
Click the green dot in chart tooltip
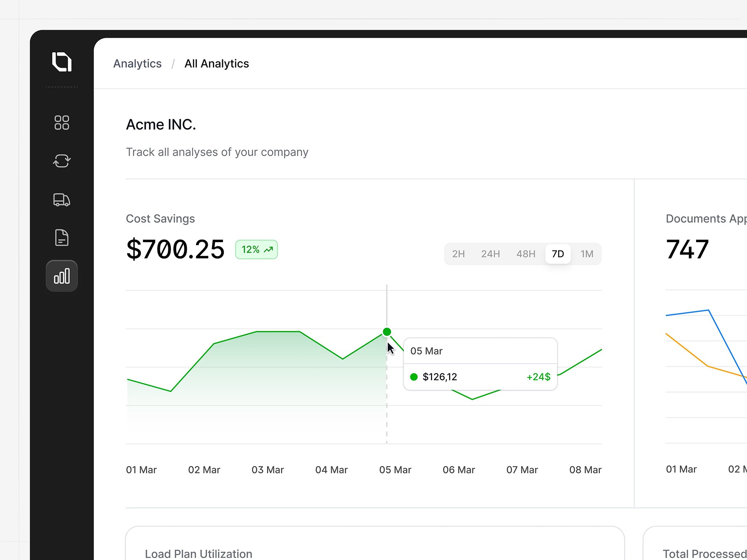click(414, 377)
